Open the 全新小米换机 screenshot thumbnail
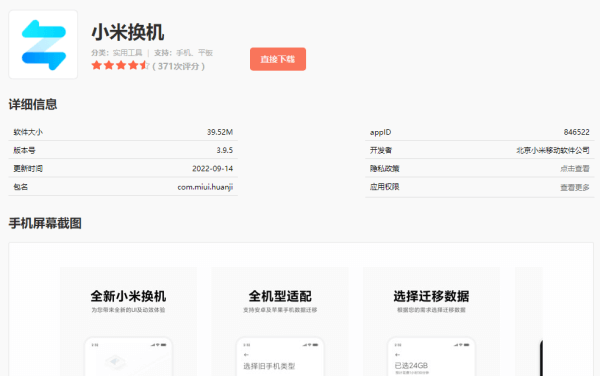600x376 pixels. (128, 321)
